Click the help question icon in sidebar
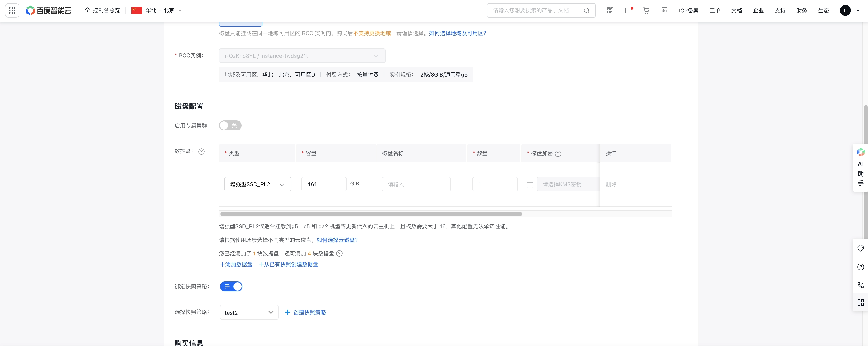 tap(861, 267)
